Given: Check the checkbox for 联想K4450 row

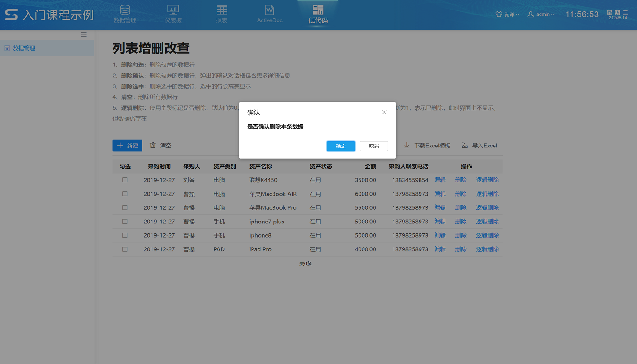Looking at the screenshot, I should click(x=125, y=180).
